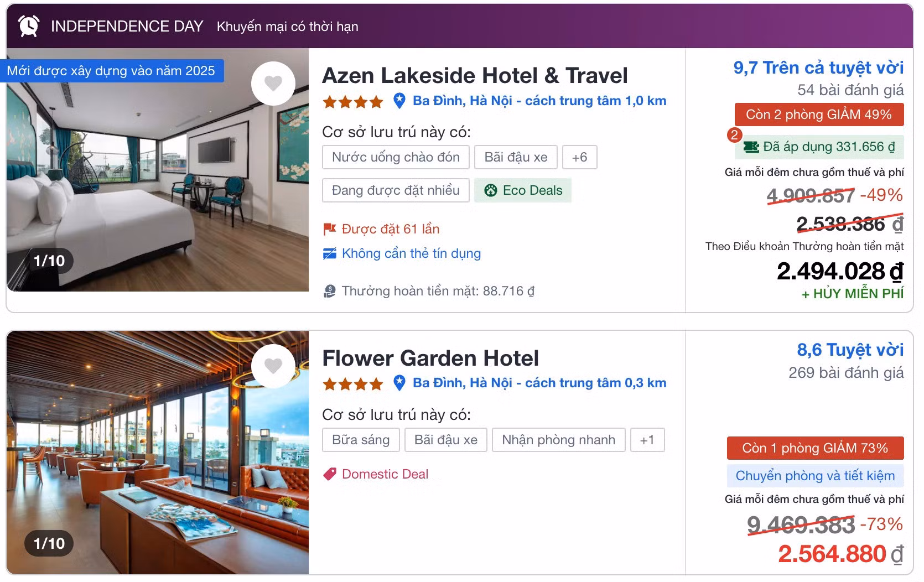This screenshot has height=582, width=924.
Task: Click the Eco Deals leaf icon badge
Action: pyautogui.click(x=491, y=190)
